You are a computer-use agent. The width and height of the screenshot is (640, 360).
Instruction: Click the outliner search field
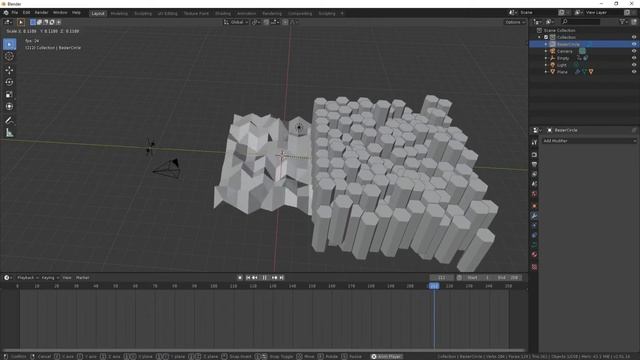580,22
